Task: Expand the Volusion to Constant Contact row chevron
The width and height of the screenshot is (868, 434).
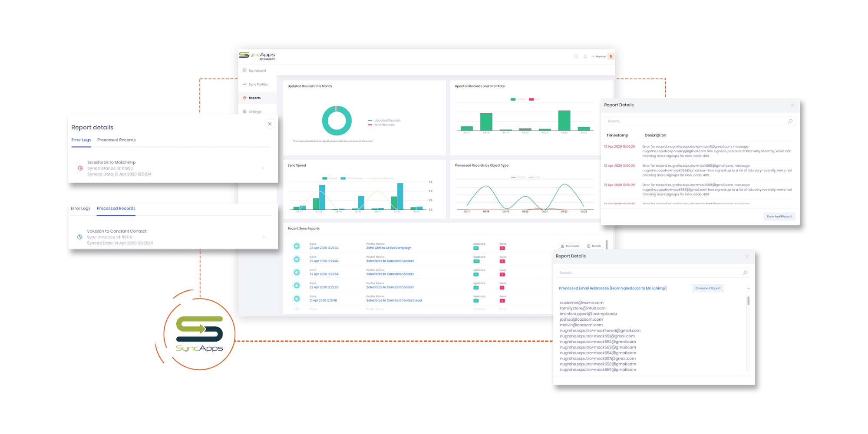Action: [x=264, y=237]
